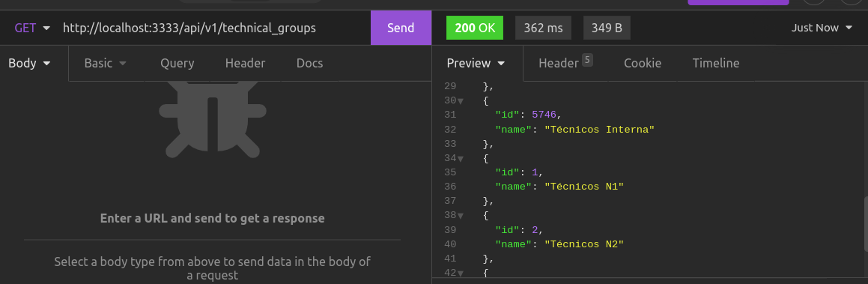Image resolution: width=868 pixels, height=284 pixels.
Task: Open the Preview mode dropdown
Action: [476, 63]
